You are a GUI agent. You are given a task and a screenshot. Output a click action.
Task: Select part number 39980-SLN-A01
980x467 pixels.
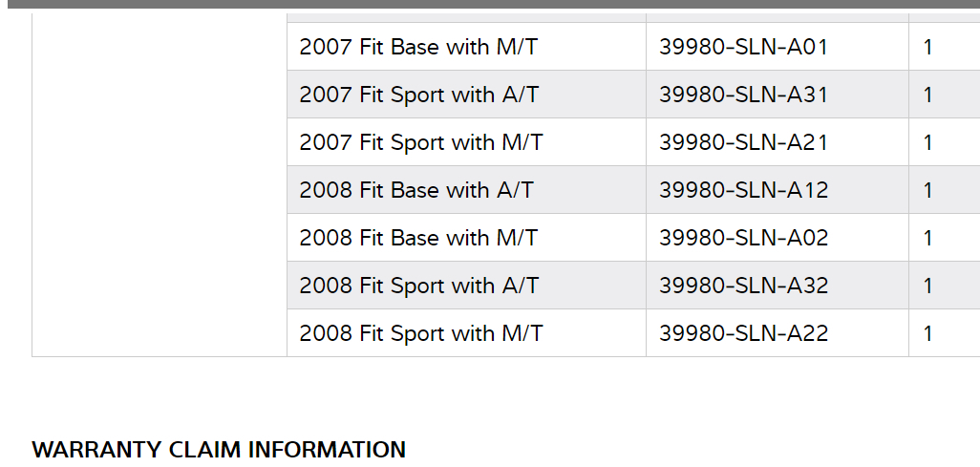click(x=743, y=47)
